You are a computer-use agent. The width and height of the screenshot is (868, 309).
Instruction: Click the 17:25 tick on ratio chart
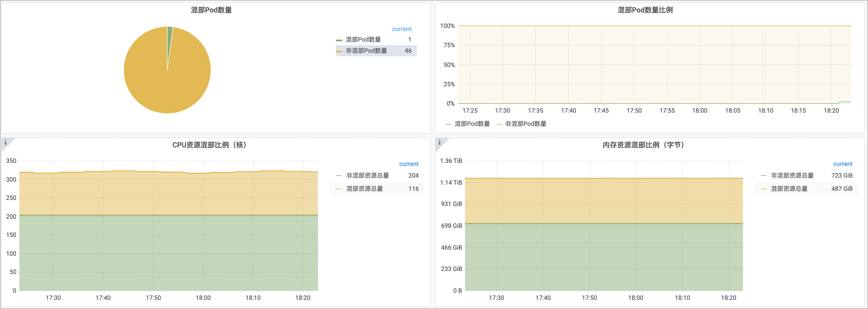coord(470,111)
